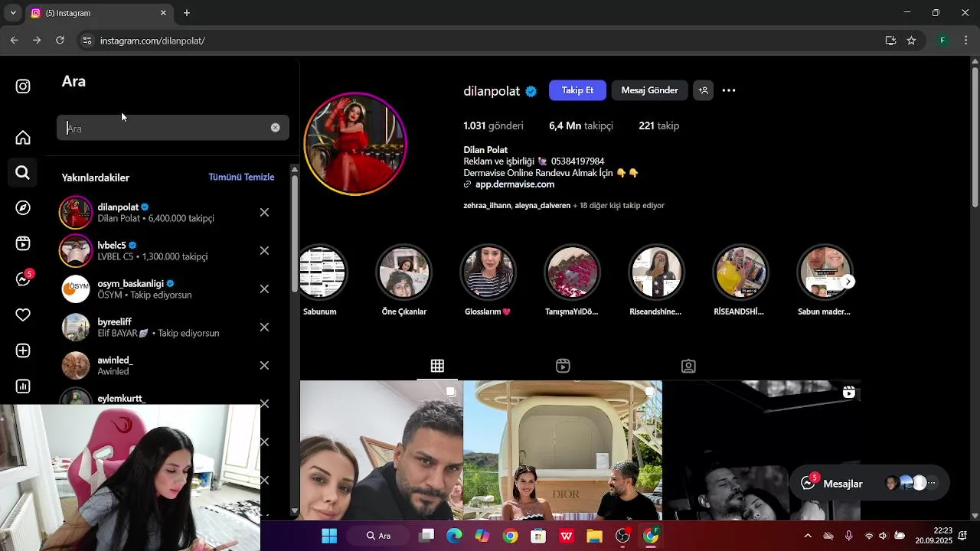This screenshot has width=980, height=551.
Task: Switch to the posts grid tab
Action: [437, 366]
